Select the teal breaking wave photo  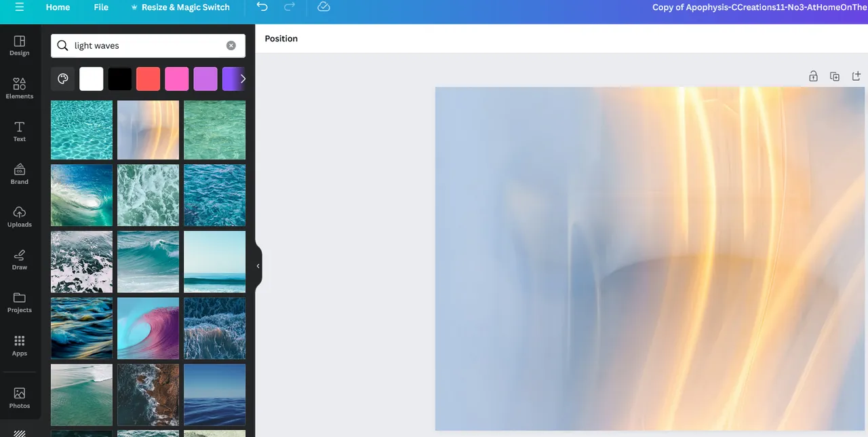click(149, 262)
